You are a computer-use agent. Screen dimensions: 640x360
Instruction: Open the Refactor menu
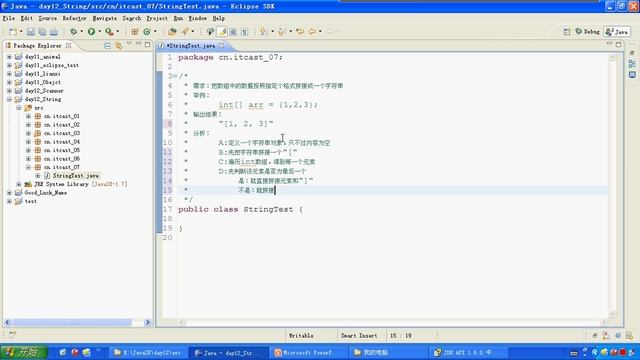coord(74,18)
